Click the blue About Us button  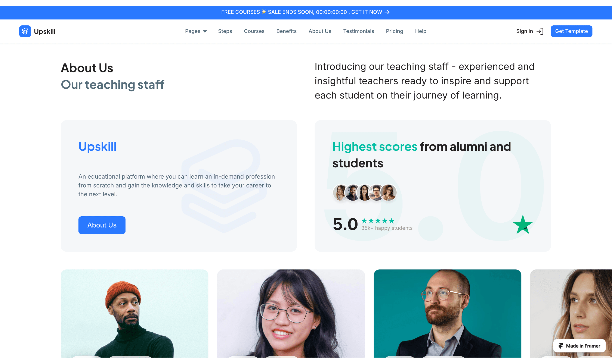coord(102,225)
